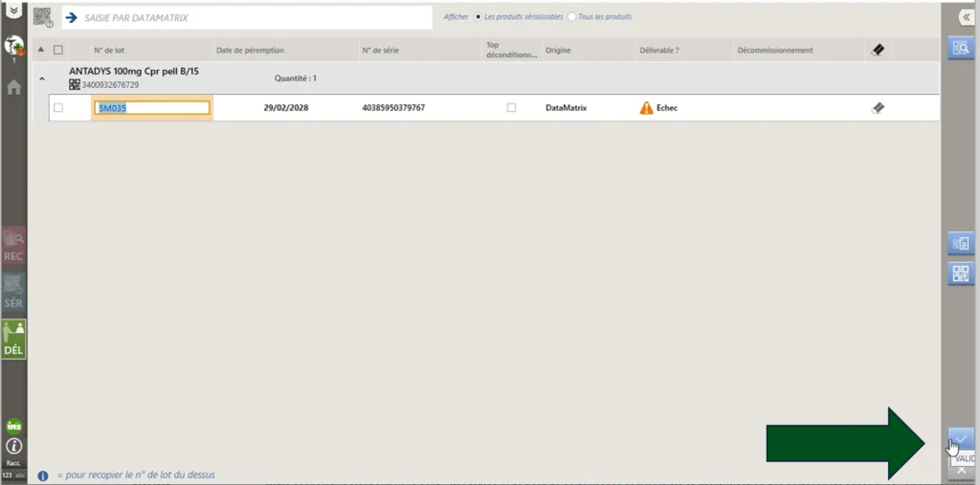The height and width of the screenshot is (485, 980).
Task: Collapse the ANTADYS 100mg product group
Action: point(41,78)
